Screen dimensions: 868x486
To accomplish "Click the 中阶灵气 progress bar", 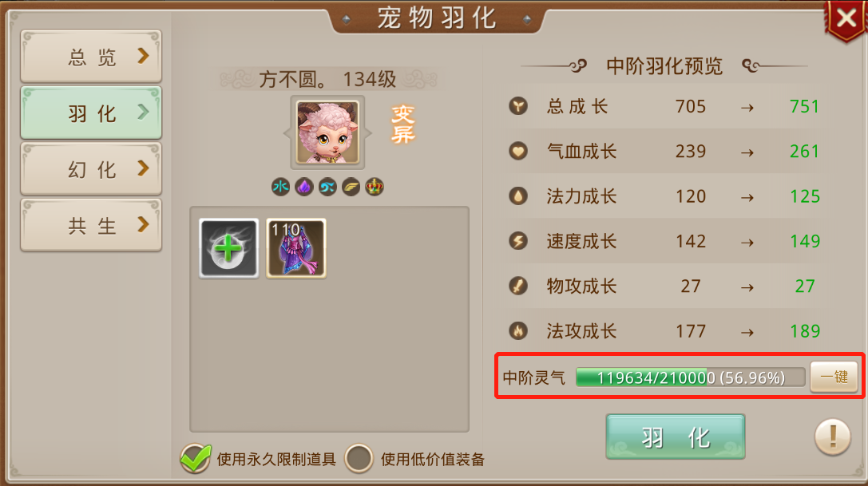I will pos(690,377).
